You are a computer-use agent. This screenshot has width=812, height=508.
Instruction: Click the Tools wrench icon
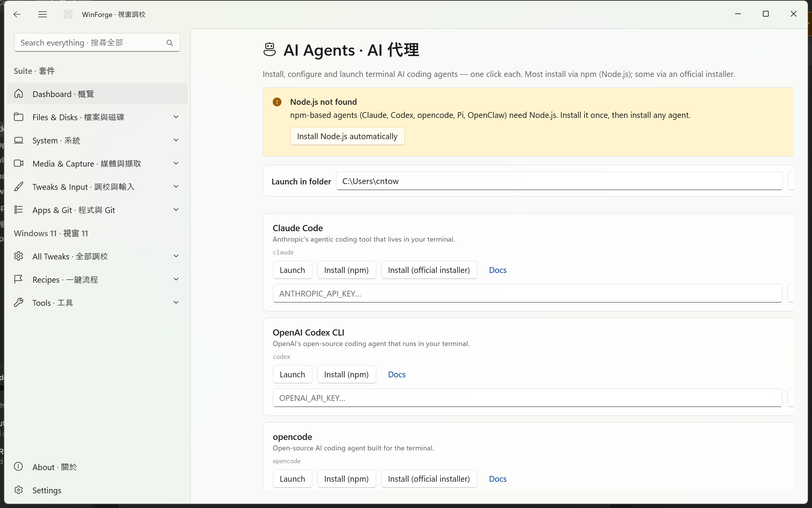click(x=19, y=303)
